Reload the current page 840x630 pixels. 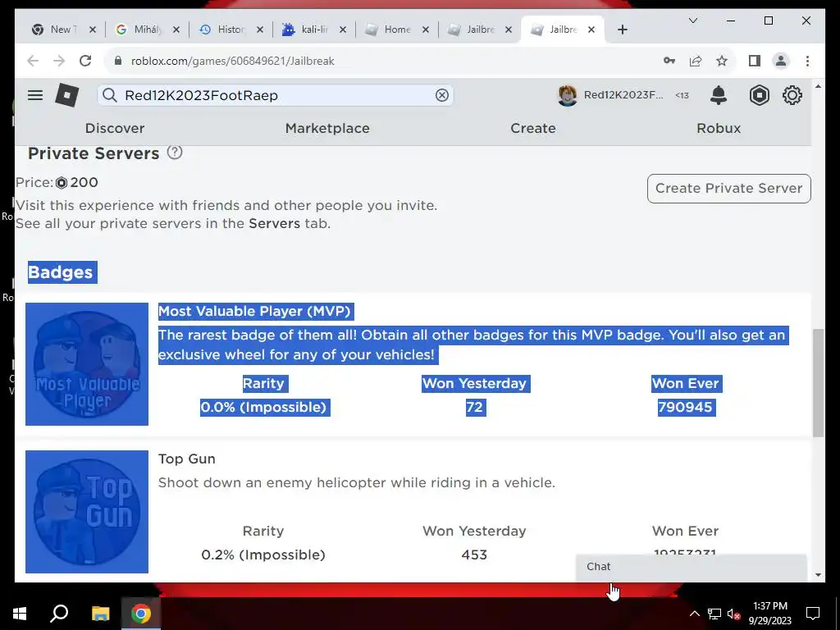coord(85,61)
